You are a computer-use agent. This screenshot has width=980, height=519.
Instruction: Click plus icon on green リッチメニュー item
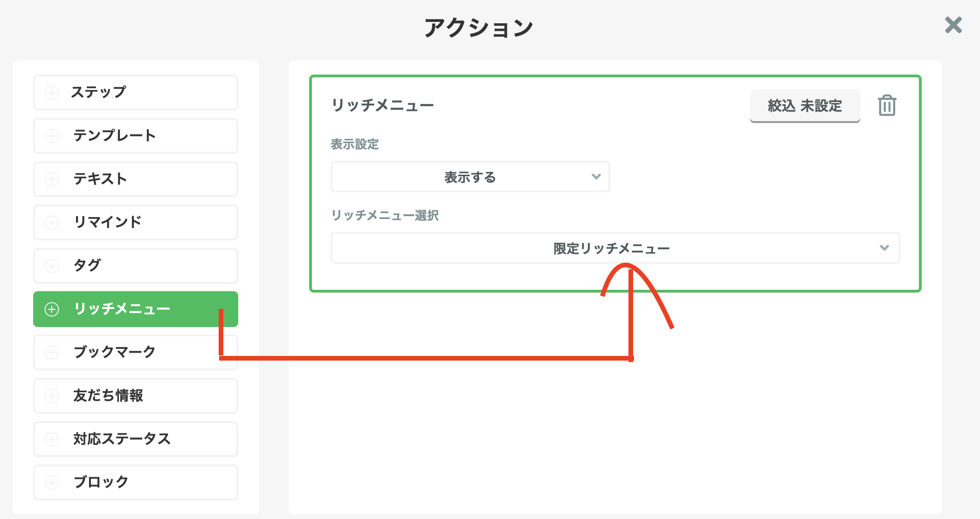click(x=52, y=309)
